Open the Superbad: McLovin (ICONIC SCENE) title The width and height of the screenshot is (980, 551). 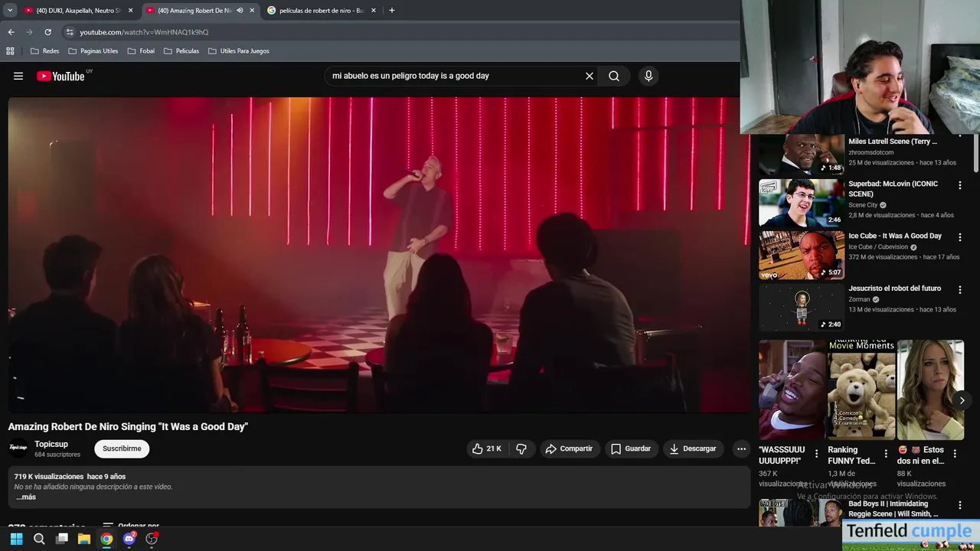(x=893, y=189)
